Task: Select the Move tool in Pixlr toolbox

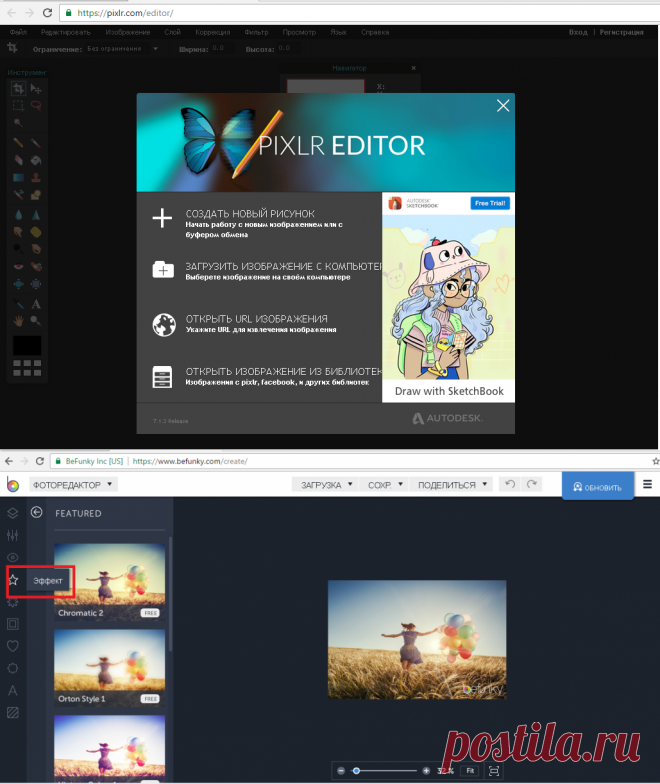Action: click(36, 89)
